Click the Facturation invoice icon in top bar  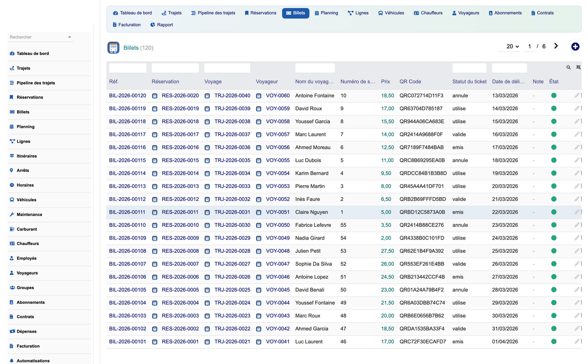[115, 25]
